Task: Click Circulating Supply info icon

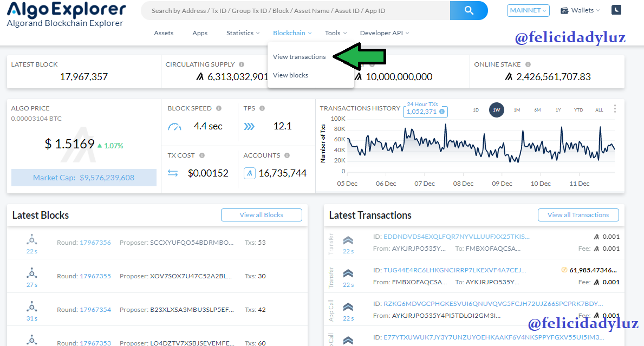Action: coord(242,64)
